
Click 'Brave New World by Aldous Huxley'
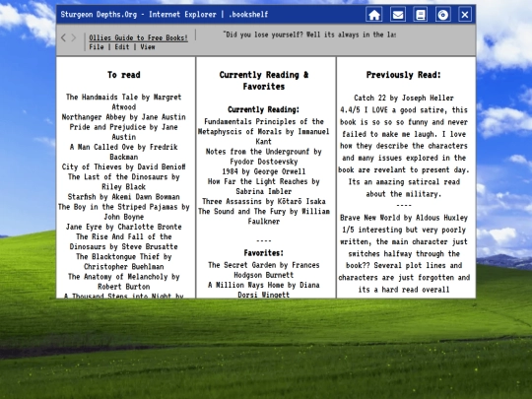(404, 218)
